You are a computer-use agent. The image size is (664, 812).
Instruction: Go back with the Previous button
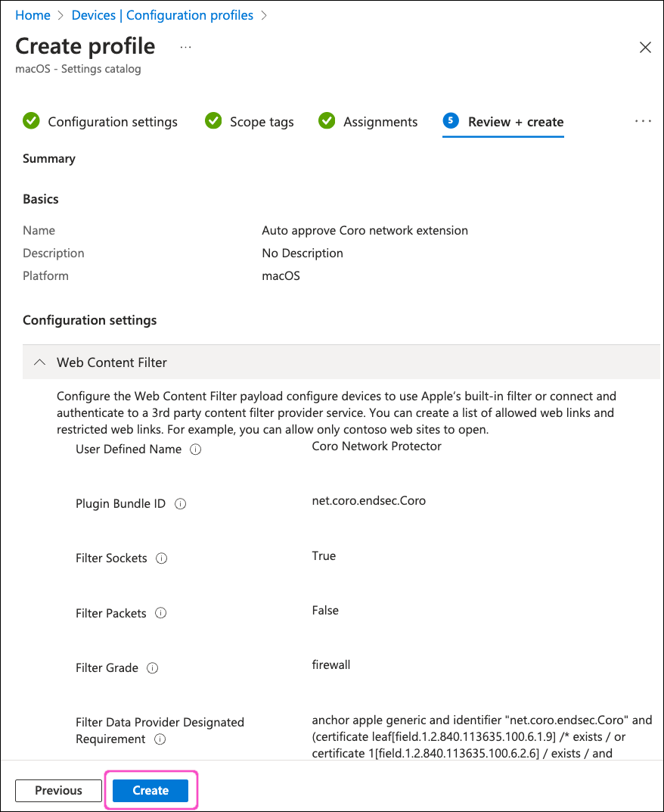[x=58, y=790]
